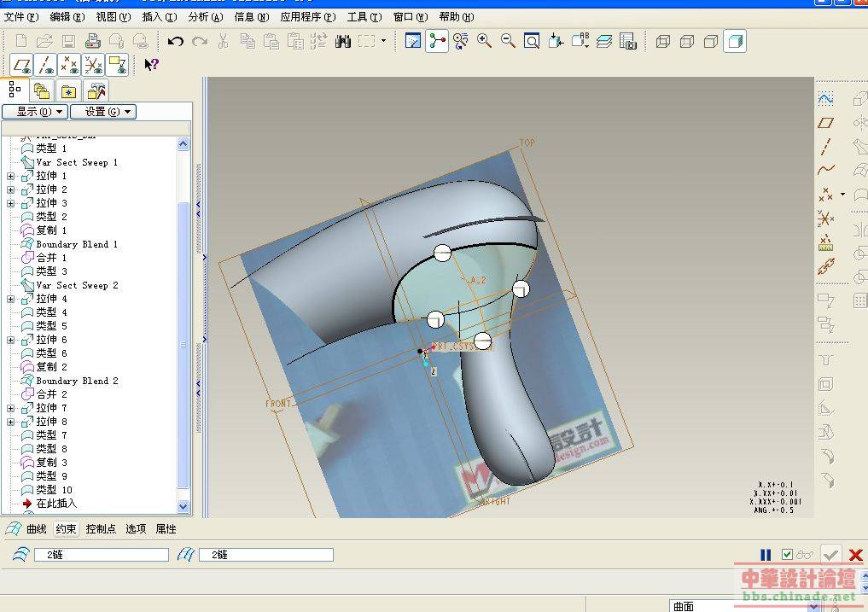
Task: Click the model tree scroll up arrow
Action: tap(184, 144)
